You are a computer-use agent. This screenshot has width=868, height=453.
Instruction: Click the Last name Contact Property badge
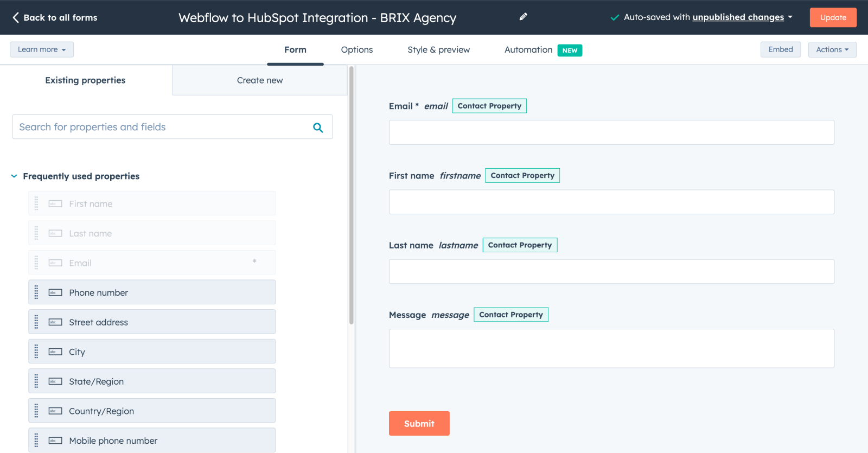point(520,245)
